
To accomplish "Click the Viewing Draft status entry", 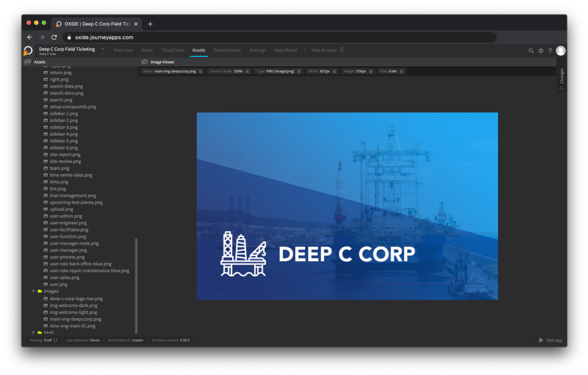I will (x=43, y=340).
